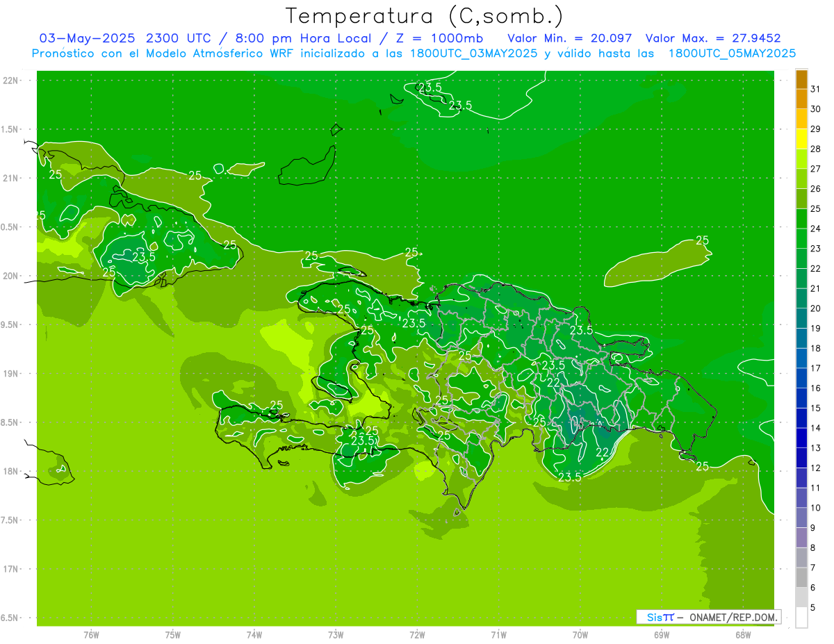The width and height of the screenshot is (834, 644).
Task: Click the legend scale number 20
Action: (815, 308)
